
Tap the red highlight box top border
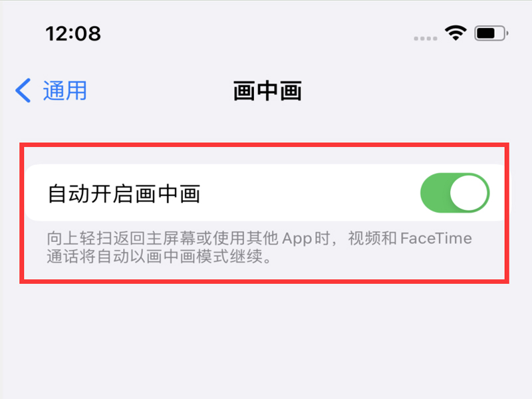pyautogui.click(x=264, y=145)
